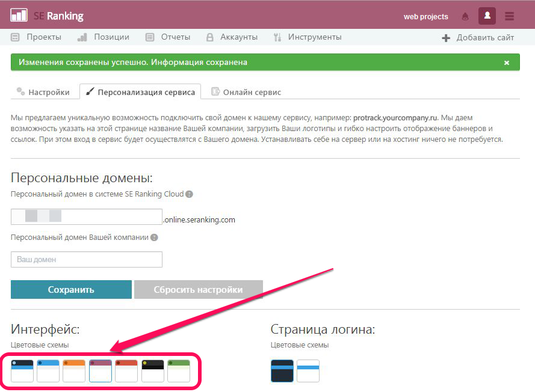Image resolution: width=535 pixels, height=392 pixels.
Task: Click the Позиции bar chart icon
Action: click(x=82, y=37)
